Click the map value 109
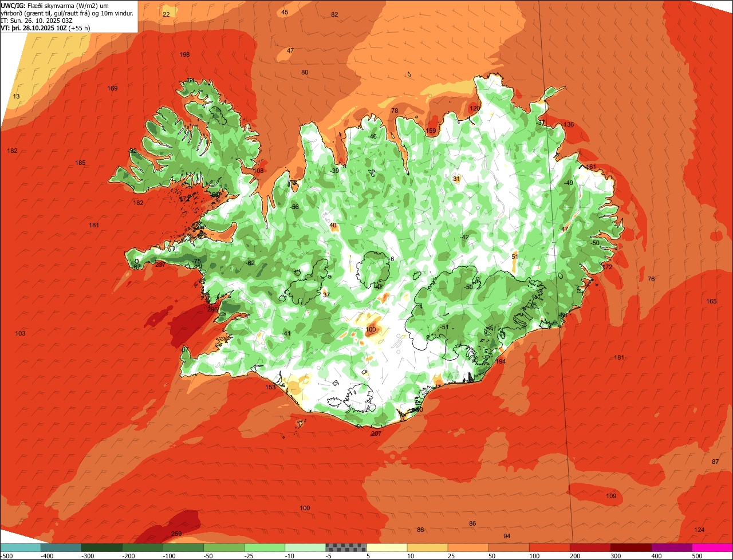Viewport: 733px width, 560px height. 611,496
